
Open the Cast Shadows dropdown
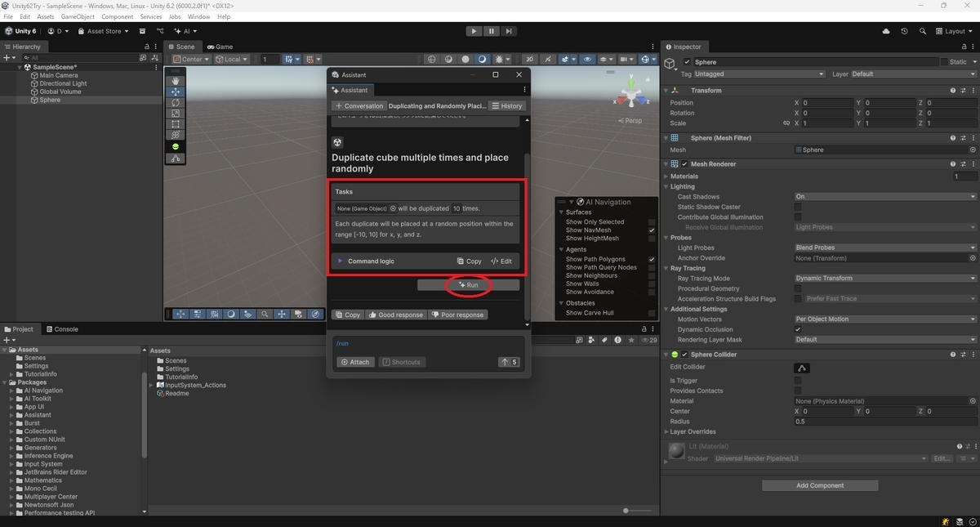[885, 197]
